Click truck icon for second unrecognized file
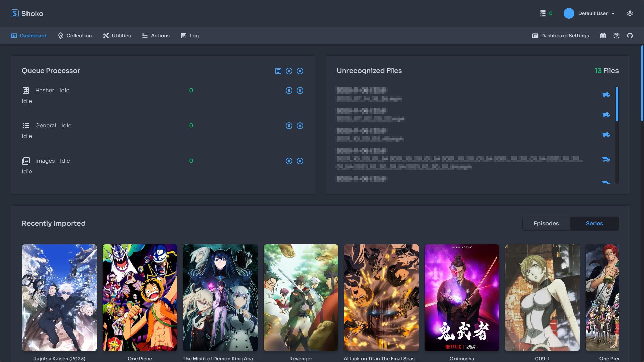This screenshot has width=644, height=362. pyautogui.click(x=606, y=115)
